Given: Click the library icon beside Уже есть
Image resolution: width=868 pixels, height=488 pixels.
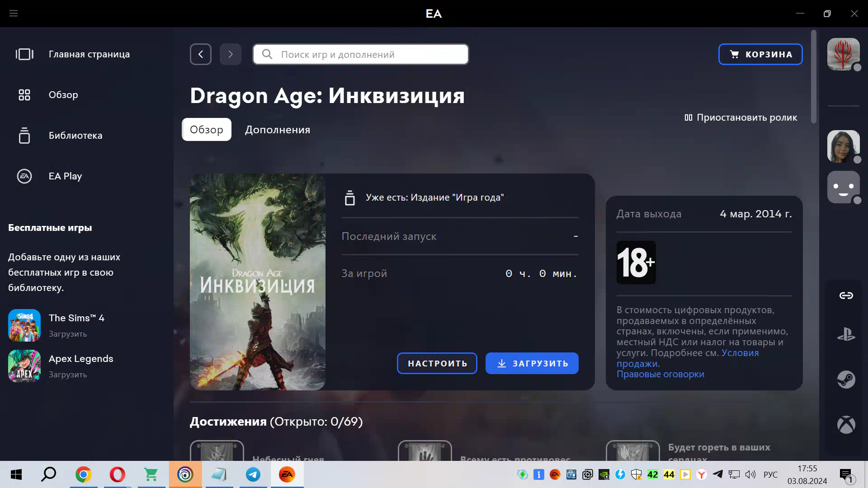Looking at the screenshot, I should click(x=350, y=198).
